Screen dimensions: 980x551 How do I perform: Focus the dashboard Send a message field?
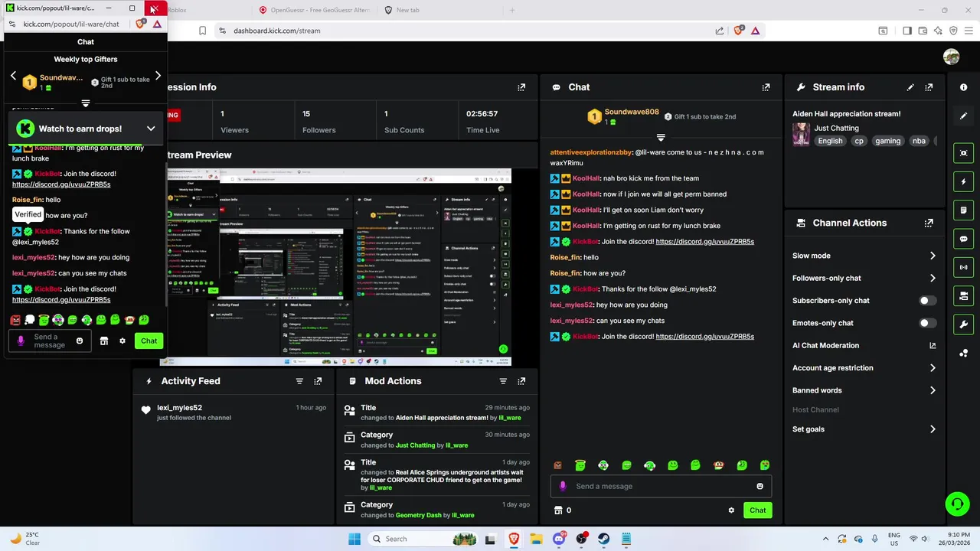tap(661, 486)
